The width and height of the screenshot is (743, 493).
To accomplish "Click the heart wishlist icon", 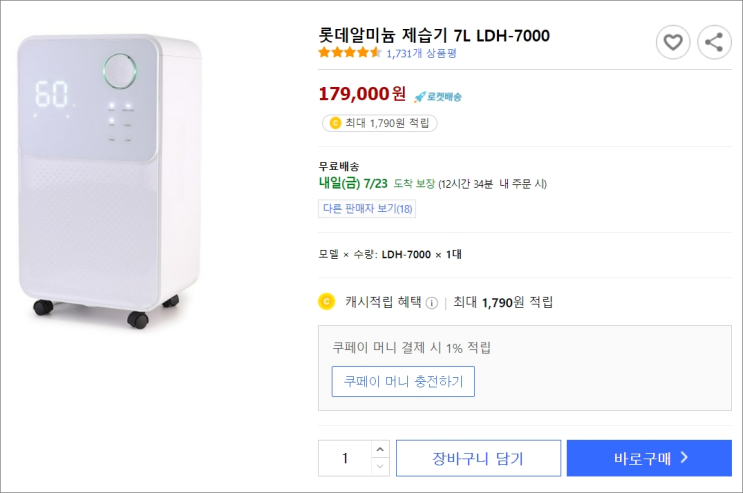I will (x=673, y=42).
